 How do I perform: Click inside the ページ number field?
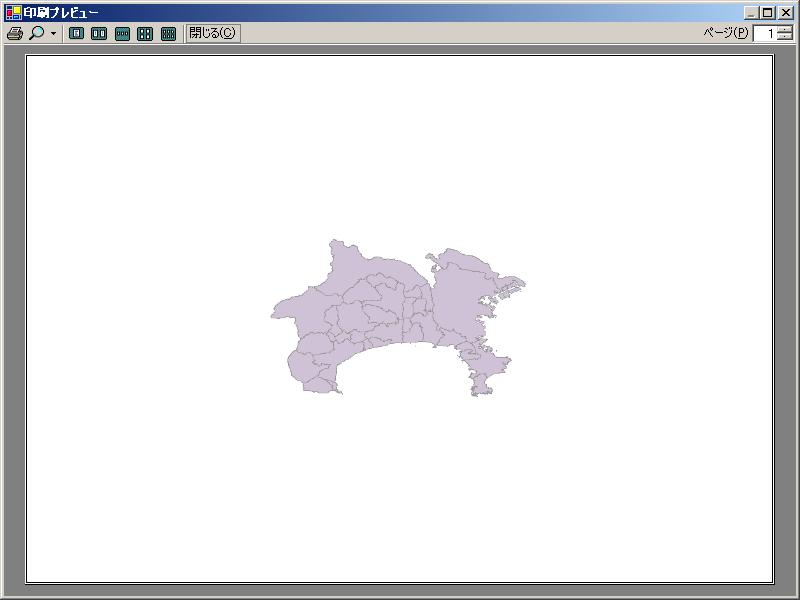point(763,32)
